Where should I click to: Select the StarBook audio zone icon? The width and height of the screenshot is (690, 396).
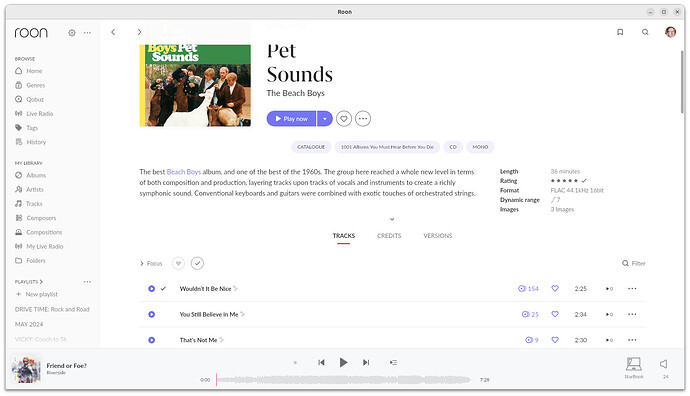(x=634, y=364)
